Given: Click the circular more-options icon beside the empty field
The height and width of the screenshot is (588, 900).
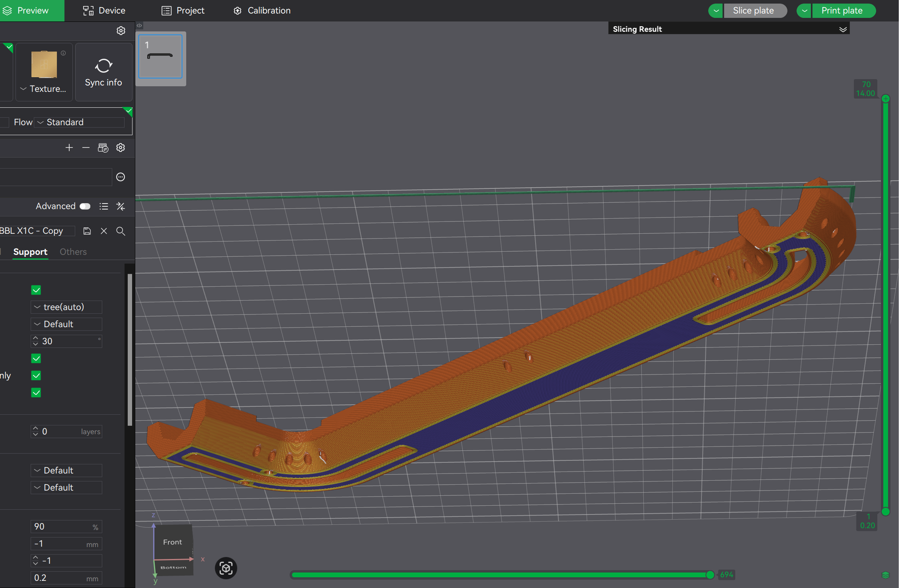Looking at the screenshot, I should (x=121, y=177).
